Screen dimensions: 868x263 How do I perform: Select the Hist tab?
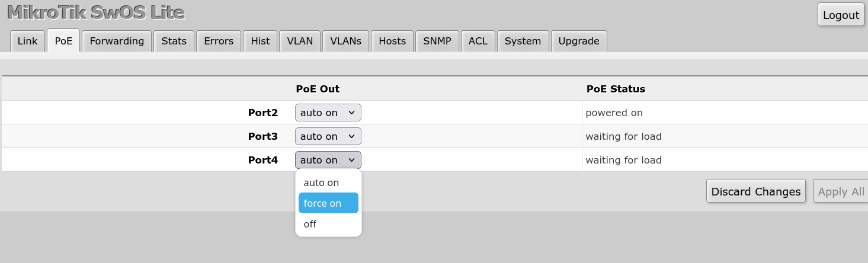coord(260,41)
